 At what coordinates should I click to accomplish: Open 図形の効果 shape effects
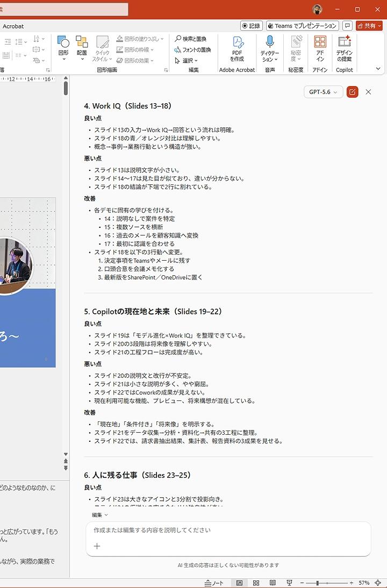pyautogui.click(x=135, y=60)
